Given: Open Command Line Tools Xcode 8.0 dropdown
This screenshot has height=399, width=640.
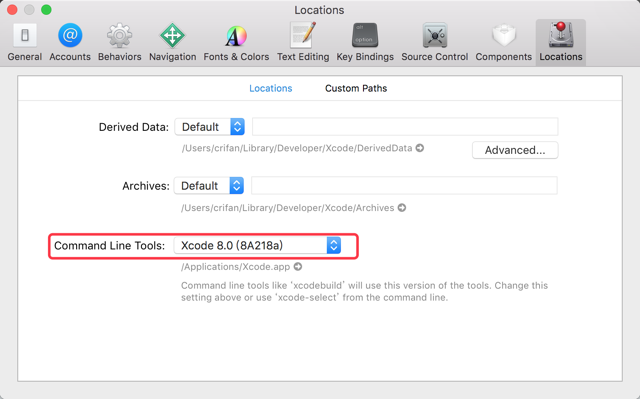Looking at the screenshot, I should tap(258, 245).
